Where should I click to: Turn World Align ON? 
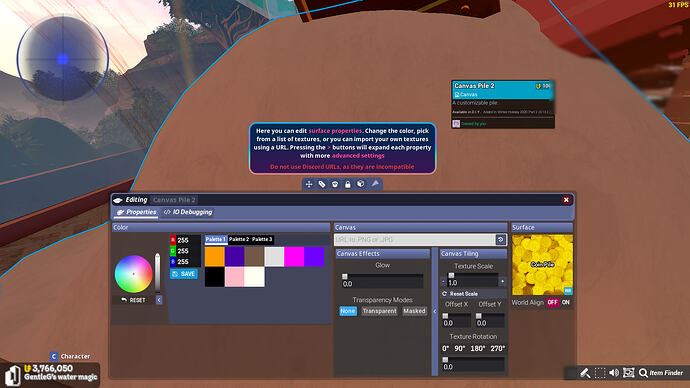pyautogui.click(x=565, y=302)
